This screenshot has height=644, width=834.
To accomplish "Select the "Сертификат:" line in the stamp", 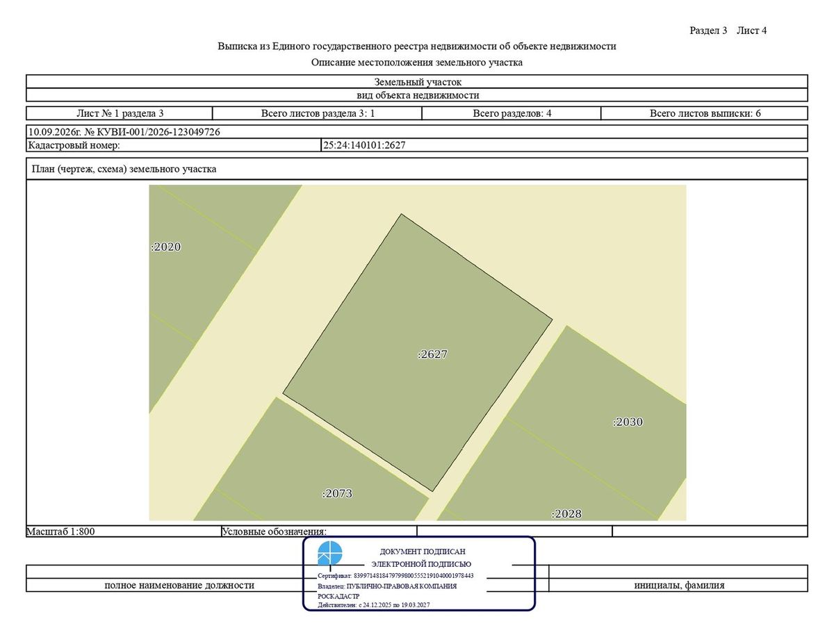I will point(395,576).
